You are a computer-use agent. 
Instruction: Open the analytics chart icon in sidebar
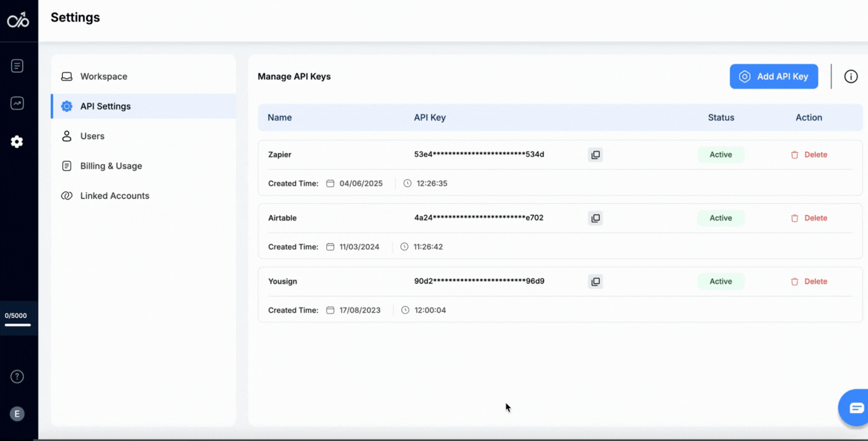pyautogui.click(x=17, y=103)
